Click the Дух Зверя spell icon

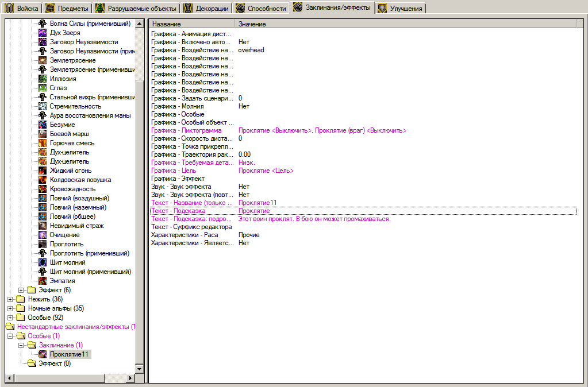[43, 33]
